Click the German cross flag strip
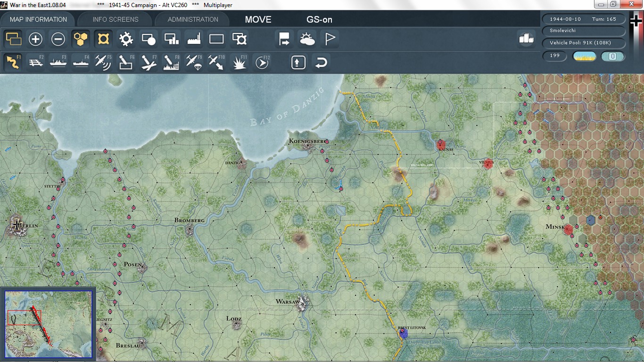This screenshot has width=644, height=362. 636,43
